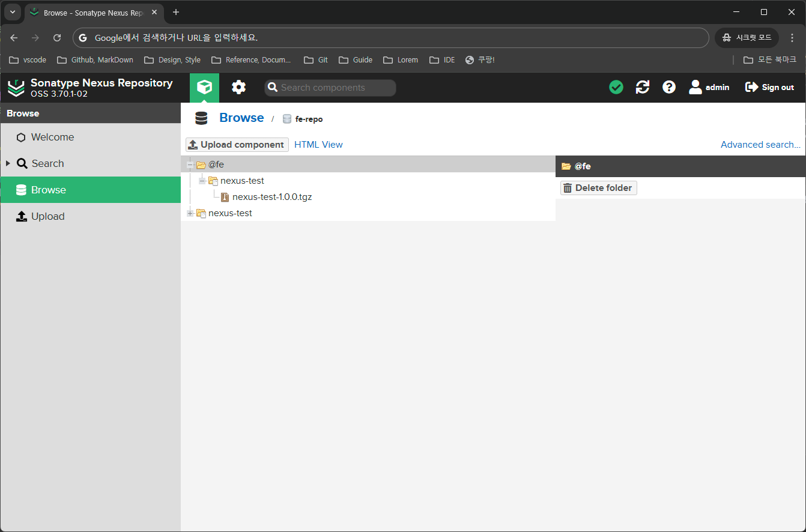Image resolution: width=806 pixels, height=532 pixels.
Task: Select nexus-test-1.0.0.tgz file
Action: [272, 197]
